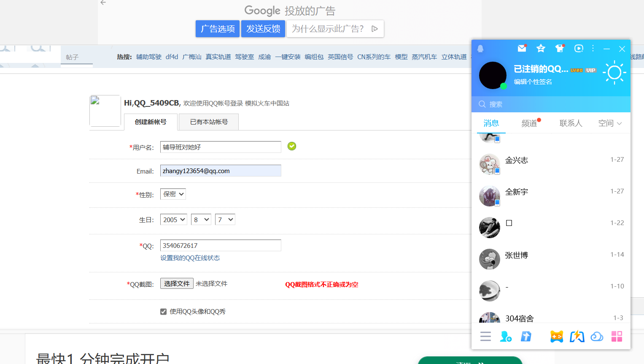Click the 选择文件 file button
Screen dimensions: 644x364
click(177, 284)
